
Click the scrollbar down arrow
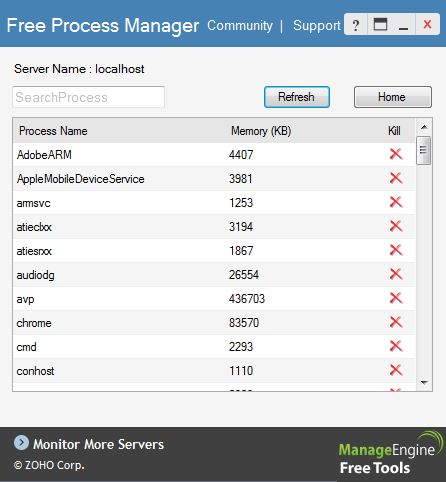(x=424, y=383)
